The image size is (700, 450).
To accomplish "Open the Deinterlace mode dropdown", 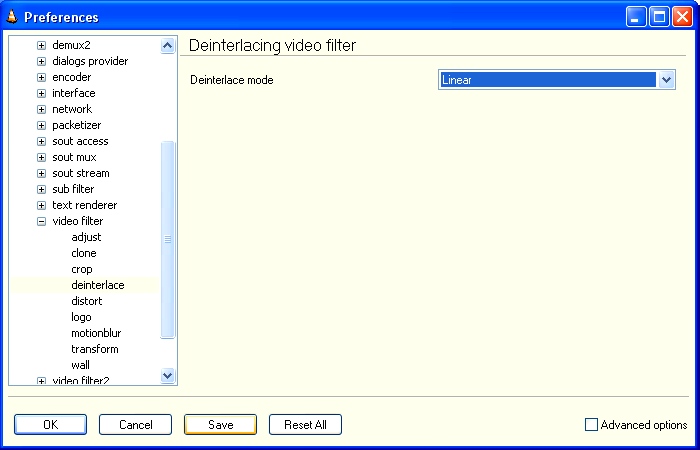I will (667, 80).
